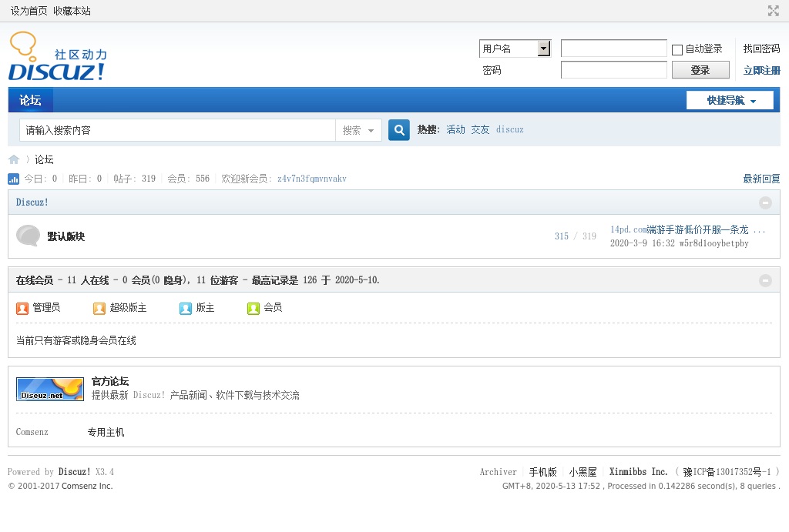Click the home icon in breadcrumb
Image resolution: width=789 pixels, height=532 pixels.
pyautogui.click(x=14, y=159)
